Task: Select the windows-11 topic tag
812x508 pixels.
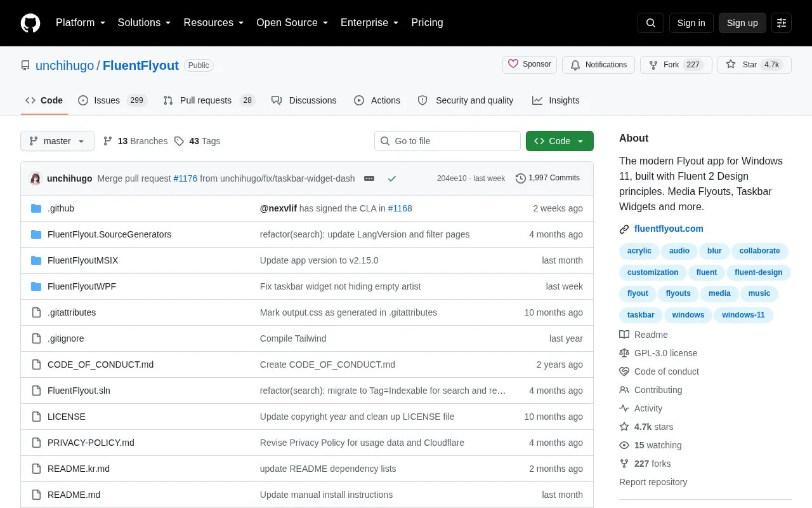Action: 743,315
